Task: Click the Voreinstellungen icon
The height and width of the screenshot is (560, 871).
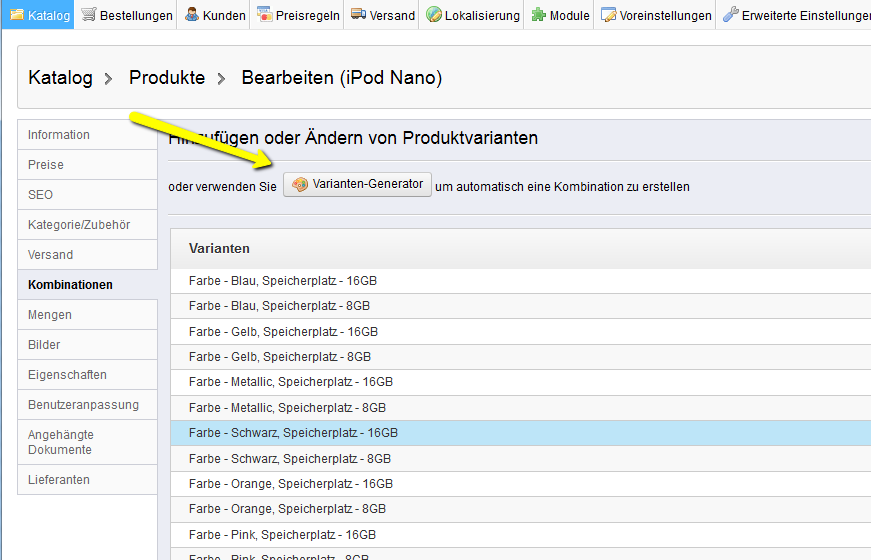Action: point(609,15)
